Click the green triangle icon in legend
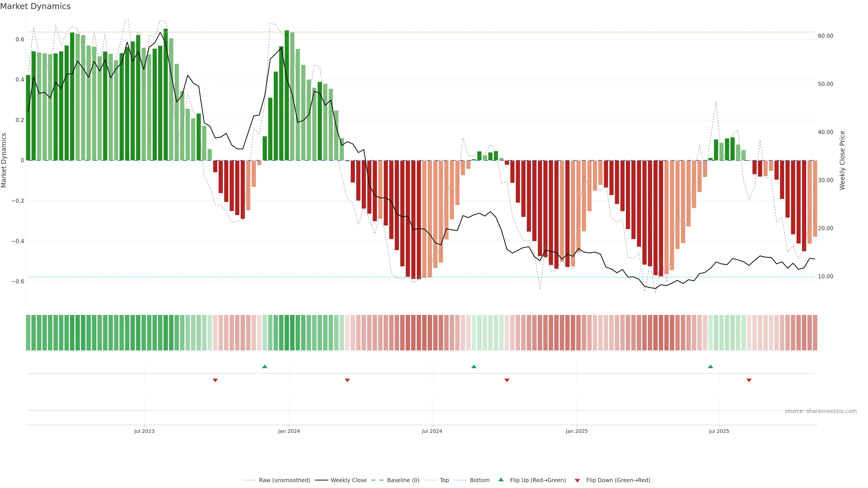Image resolution: width=868 pixels, height=488 pixels. pyautogui.click(x=501, y=480)
